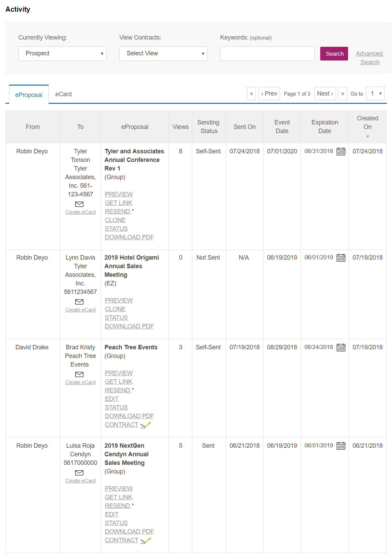Get link for Peach Tree Events proposal
The image size is (392, 555).
(x=119, y=382)
